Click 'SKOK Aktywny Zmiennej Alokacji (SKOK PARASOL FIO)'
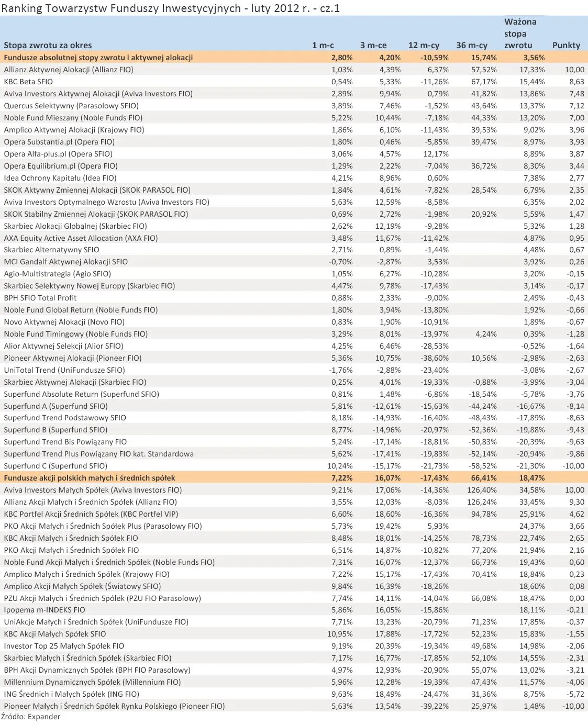The width and height of the screenshot is (588, 725). pos(97,190)
